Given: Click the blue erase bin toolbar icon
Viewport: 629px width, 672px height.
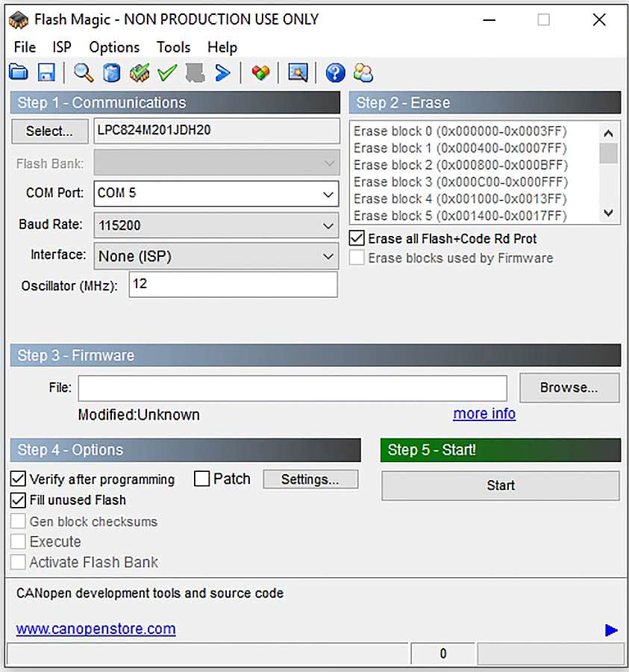Looking at the screenshot, I should (x=111, y=72).
